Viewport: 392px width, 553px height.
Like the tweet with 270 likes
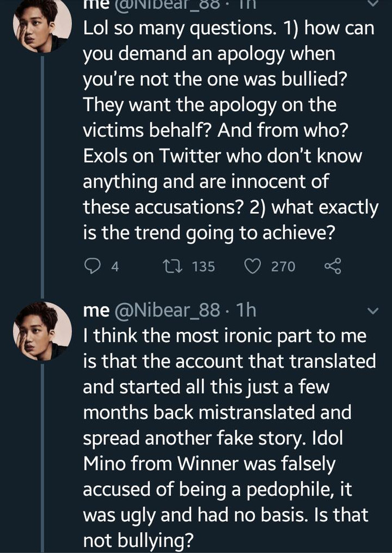point(252,266)
